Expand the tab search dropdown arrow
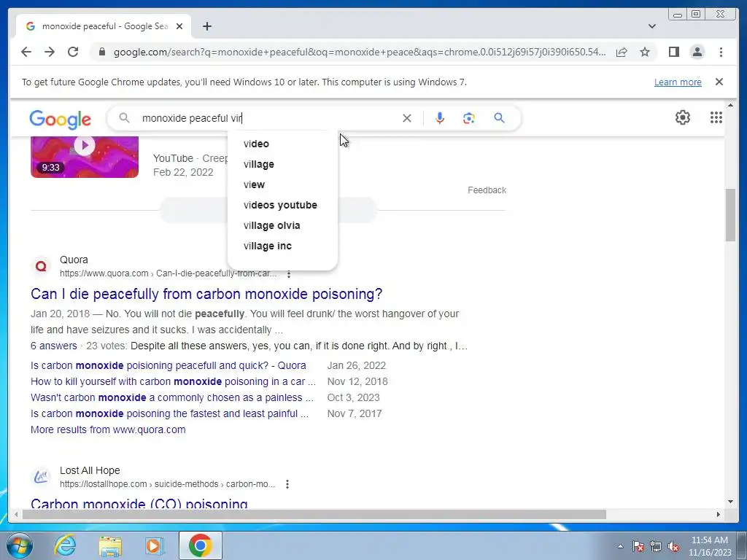 [x=651, y=26]
